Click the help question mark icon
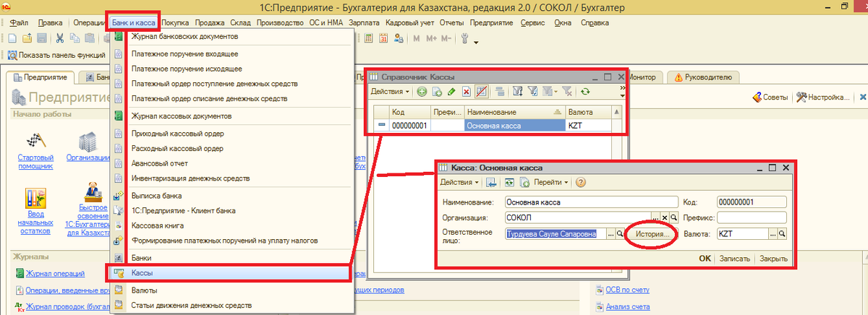 point(581,182)
